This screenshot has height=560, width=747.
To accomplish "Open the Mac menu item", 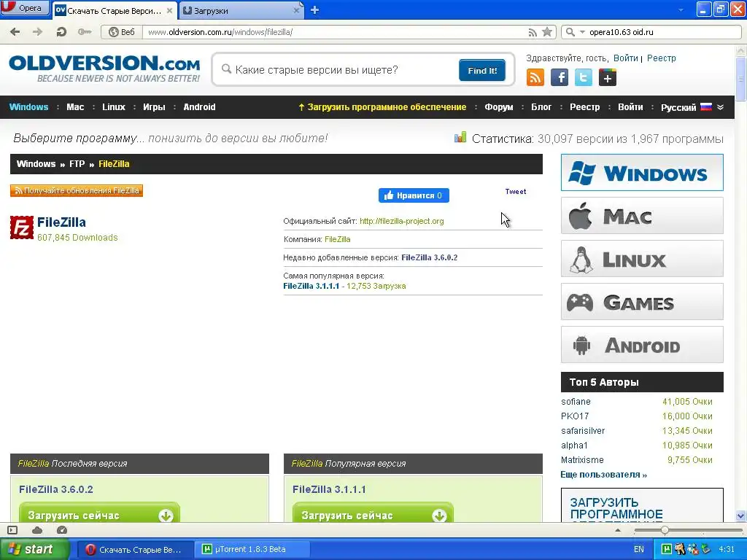I will click(75, 106).
